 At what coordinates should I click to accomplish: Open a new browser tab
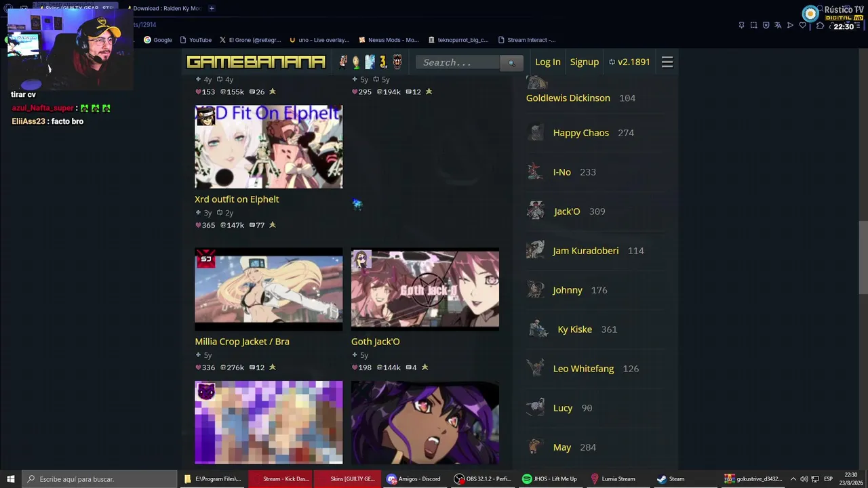(212, 8)
